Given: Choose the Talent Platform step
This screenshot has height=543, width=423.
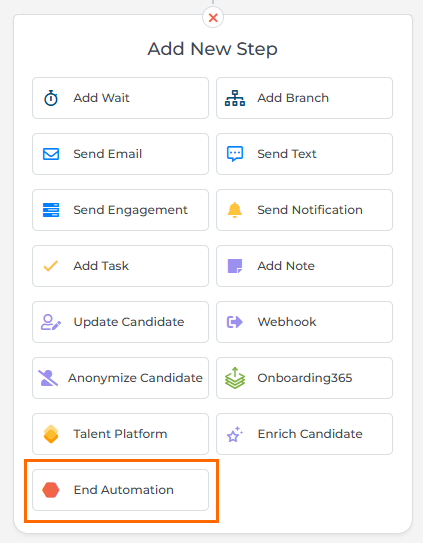Looking at the screenshot, I should (121, 434).
